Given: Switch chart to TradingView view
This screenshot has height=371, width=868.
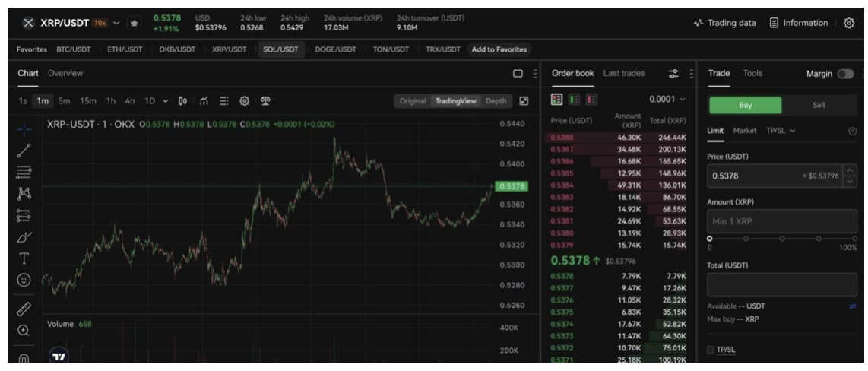Looking at the screenshot, I should click(455, 101).
